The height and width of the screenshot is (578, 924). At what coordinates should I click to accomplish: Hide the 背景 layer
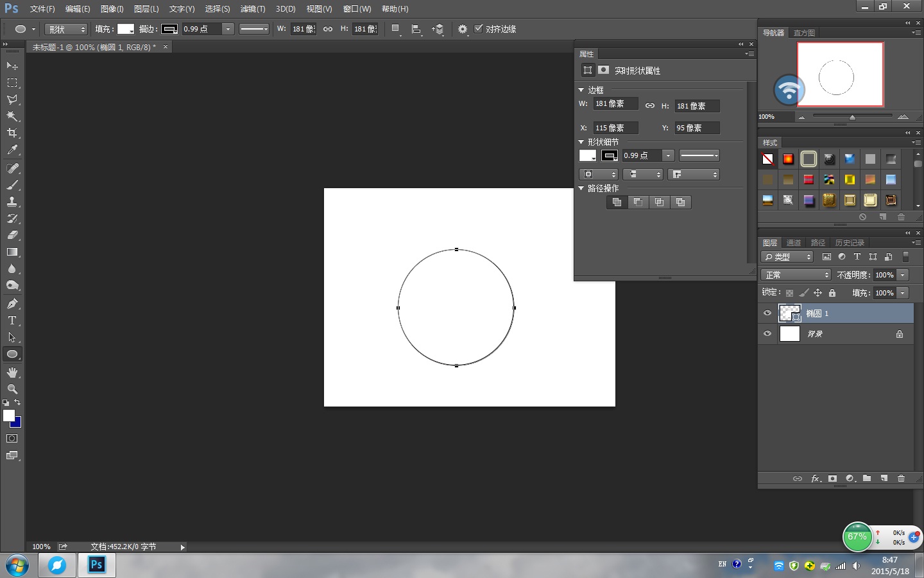767,333
